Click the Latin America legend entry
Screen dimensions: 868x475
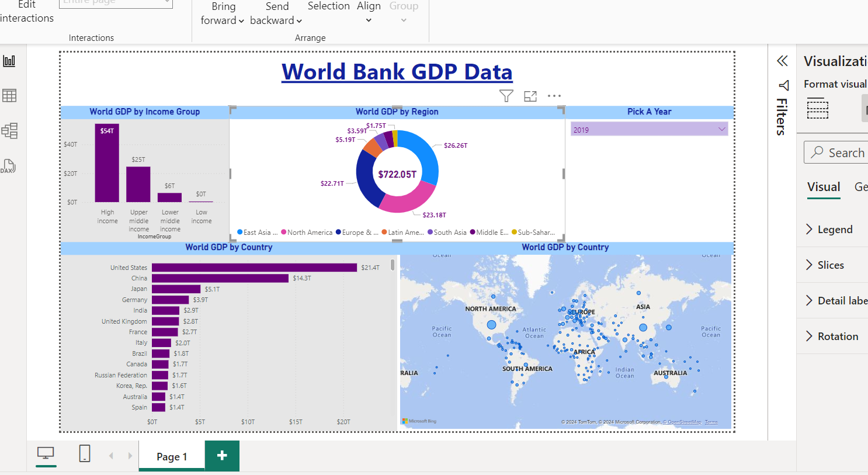click(403, 232)
